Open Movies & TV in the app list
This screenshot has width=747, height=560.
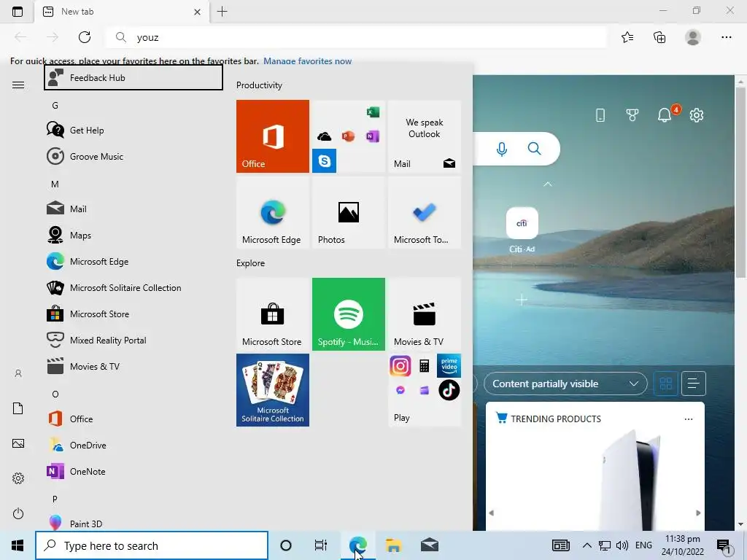tap(133, 366)
